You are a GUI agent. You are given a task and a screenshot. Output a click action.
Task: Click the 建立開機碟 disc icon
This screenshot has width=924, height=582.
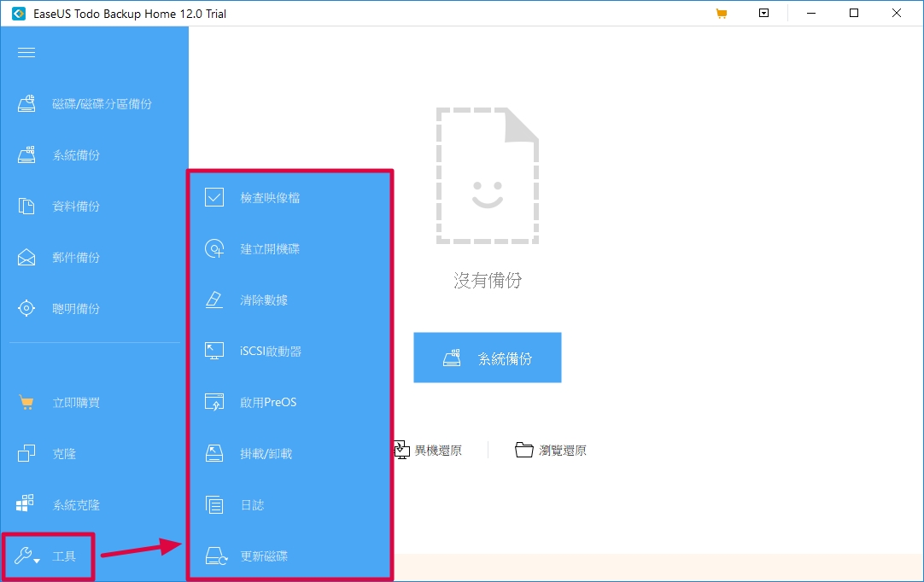pyautogui.click(x=213, y=248)
